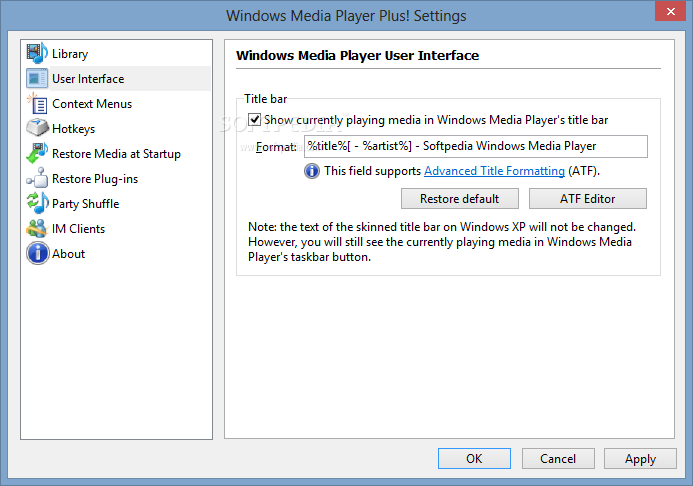Click the Library film icon

(x=37, y=54)
